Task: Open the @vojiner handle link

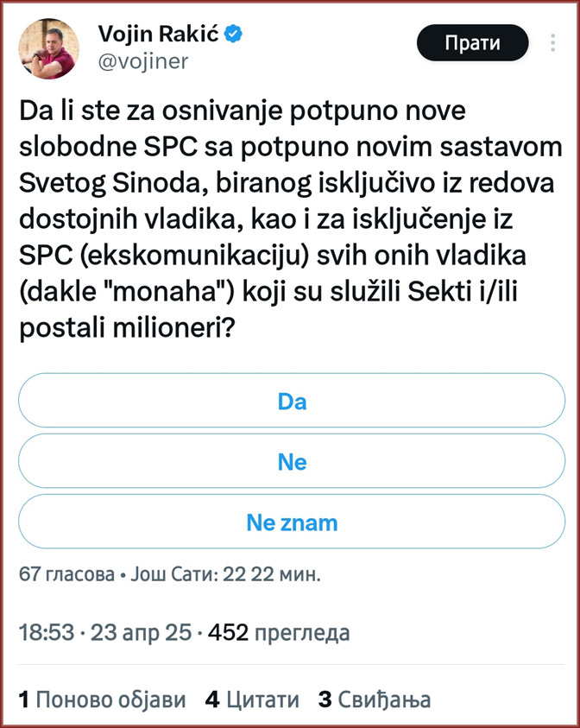Action: click(143, 61)
